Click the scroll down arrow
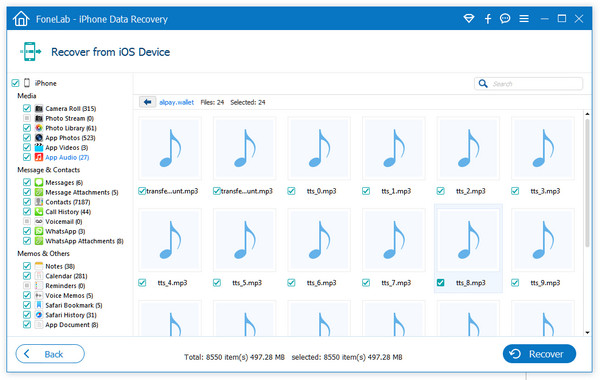Screen dimensions: 600x380 coord(587,333)
